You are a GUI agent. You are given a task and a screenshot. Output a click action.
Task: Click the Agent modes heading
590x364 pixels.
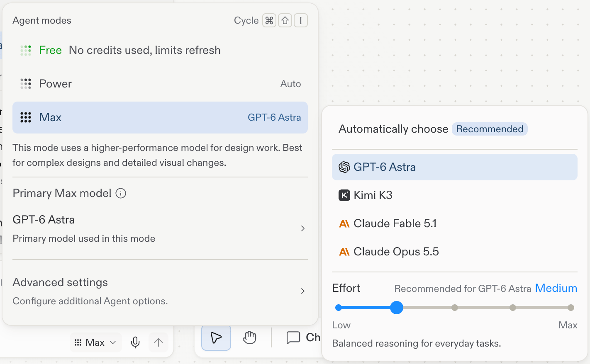(x=42, y=20)
